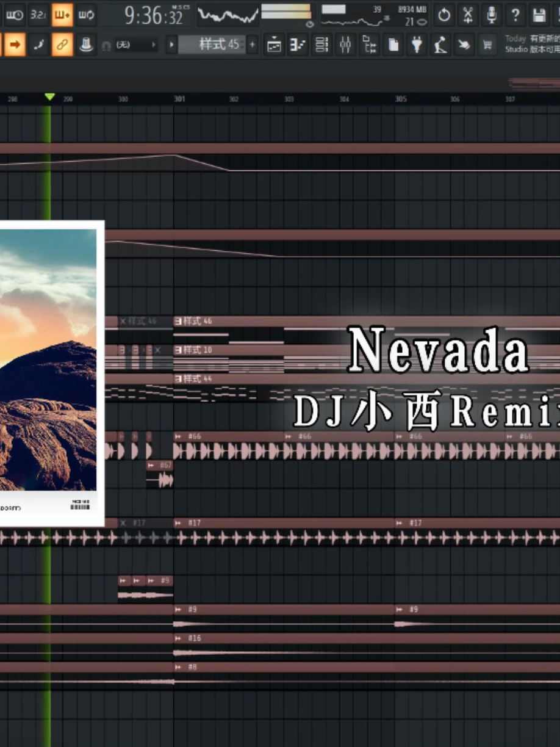The width and height of the screenshot is (560, 747).
Task: Turn off playlist auto scroll arrow
Action: click(x=14, y=45)
